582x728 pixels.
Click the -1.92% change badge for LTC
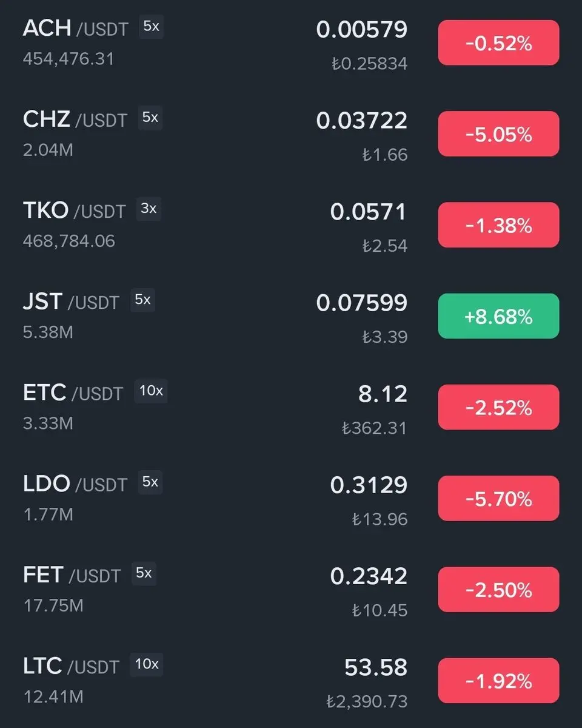coord(498,681)
